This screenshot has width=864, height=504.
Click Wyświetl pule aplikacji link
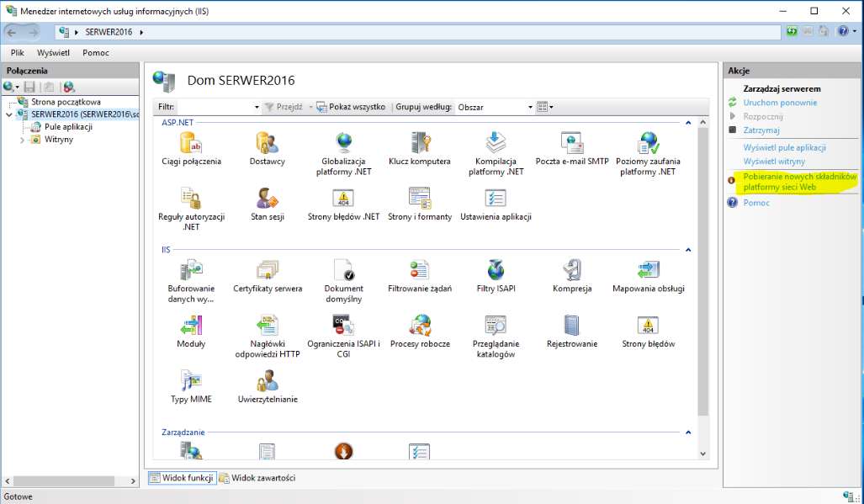point(784,147)
